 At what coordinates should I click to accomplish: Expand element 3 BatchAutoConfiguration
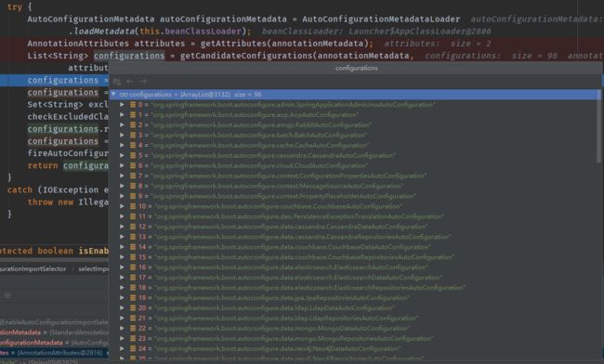click(122, 135)
